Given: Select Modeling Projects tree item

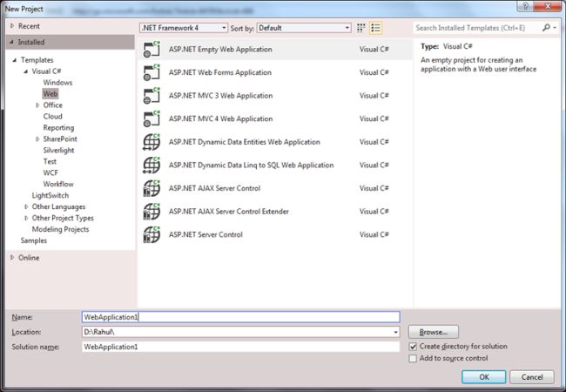Looking at the screenshot, I should coord(60,229).
